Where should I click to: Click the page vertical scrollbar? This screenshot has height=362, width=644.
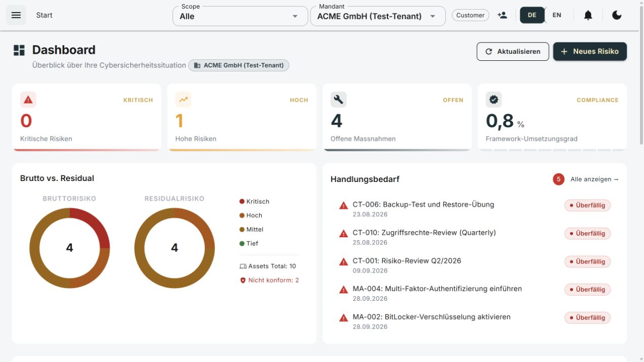tap(641, 76)
